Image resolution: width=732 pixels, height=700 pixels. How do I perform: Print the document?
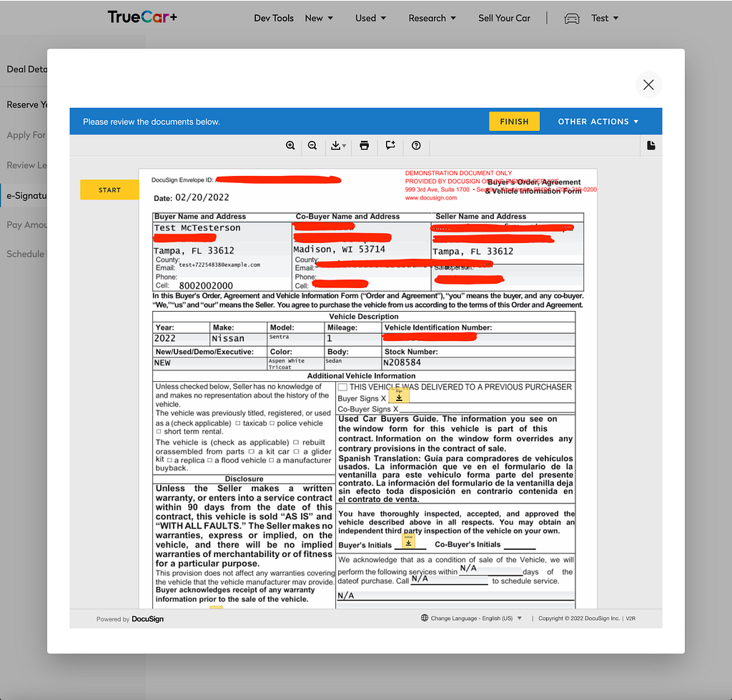point(364,146)
